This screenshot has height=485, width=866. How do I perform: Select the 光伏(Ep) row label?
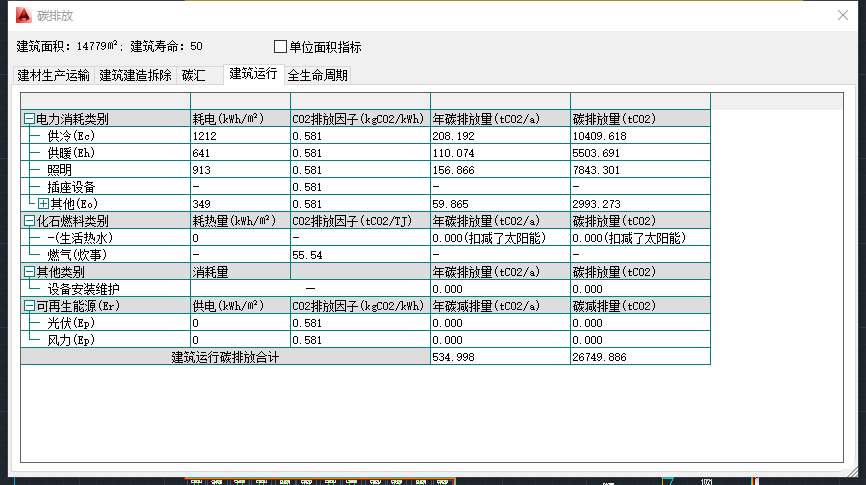(x=70, y=323)
